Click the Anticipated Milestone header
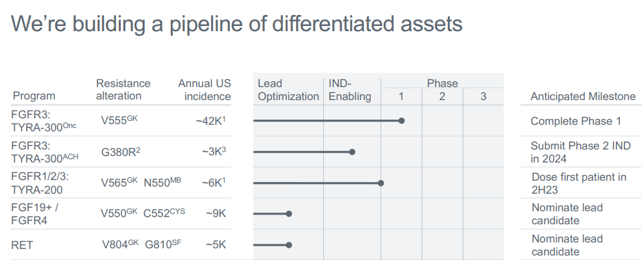 583,97
